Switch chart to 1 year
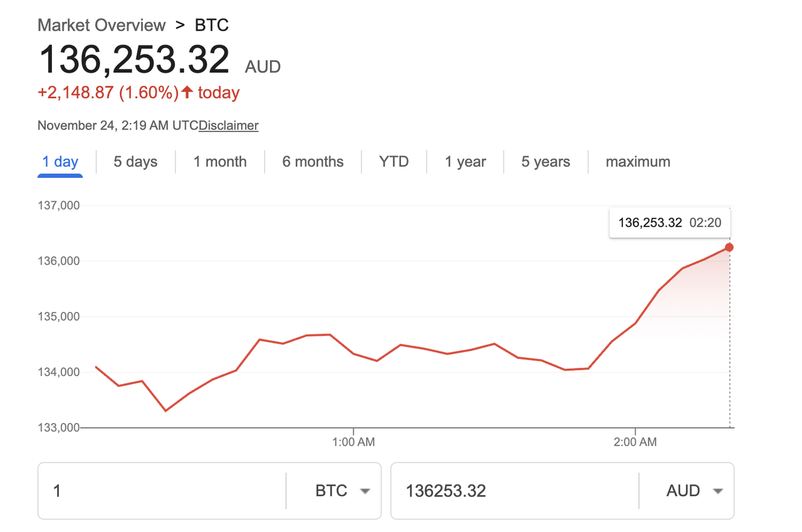Screen dimensions: 802x532 point(465,162)
